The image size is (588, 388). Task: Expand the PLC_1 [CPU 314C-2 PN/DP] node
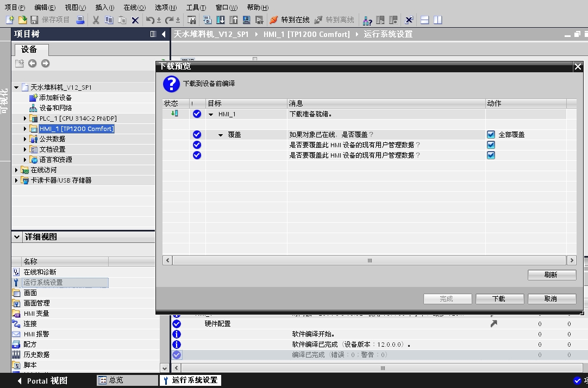click(x=25, y=118)
